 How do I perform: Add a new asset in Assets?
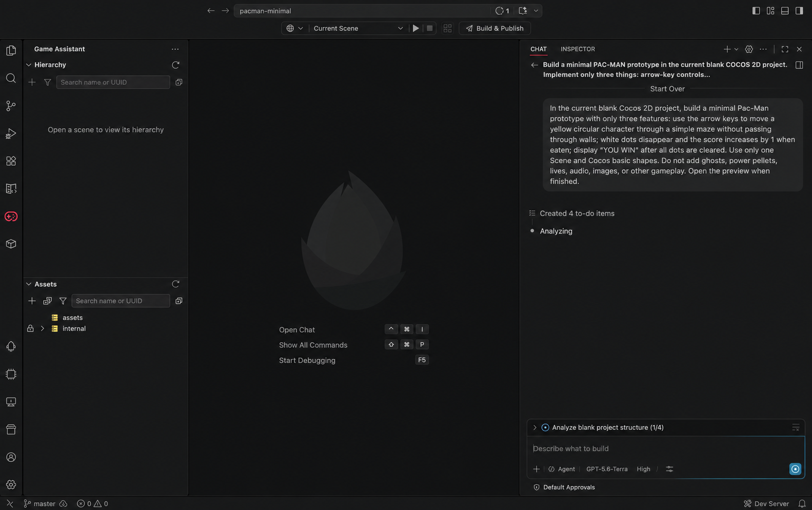pyautogui.click(x=32, y=301)
